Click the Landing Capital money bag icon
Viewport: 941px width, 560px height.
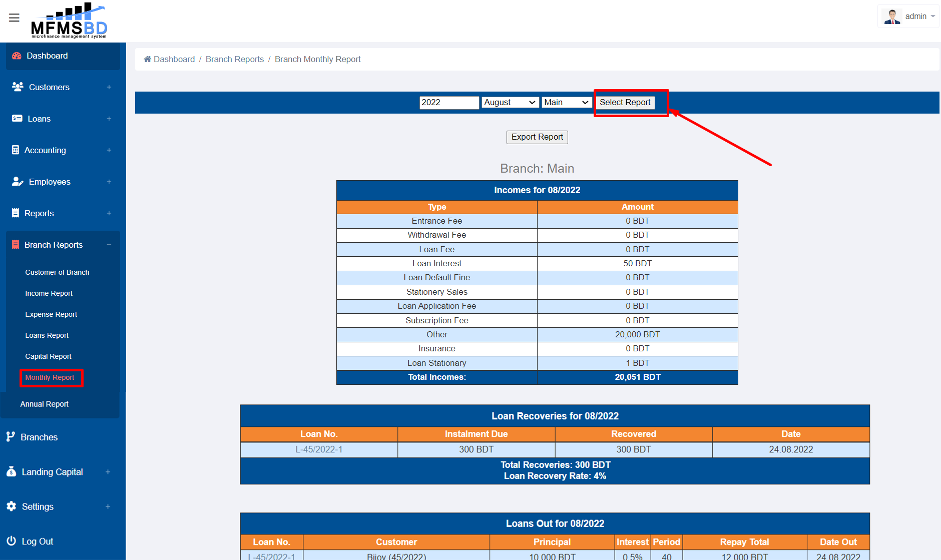coord(11,471)
